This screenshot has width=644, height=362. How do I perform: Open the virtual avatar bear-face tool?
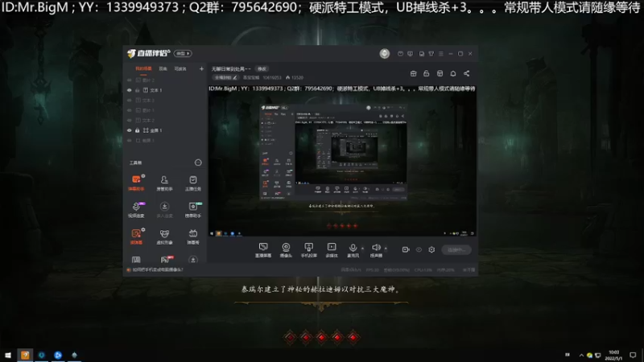point(164,236)
